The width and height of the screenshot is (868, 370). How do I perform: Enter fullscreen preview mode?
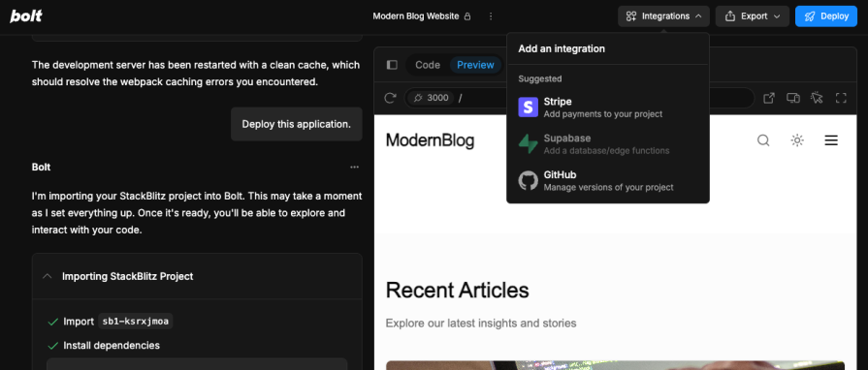(x=841, y=98)
